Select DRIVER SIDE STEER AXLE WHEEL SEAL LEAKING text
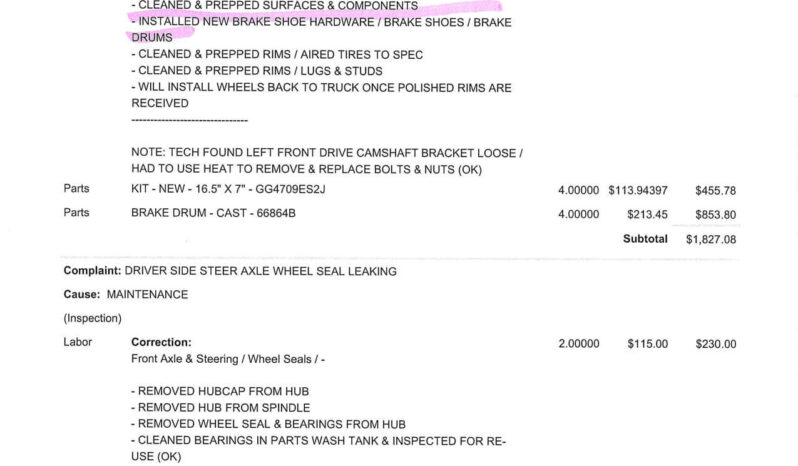Viewport: 798px width, 466px height. click(261, 271)
